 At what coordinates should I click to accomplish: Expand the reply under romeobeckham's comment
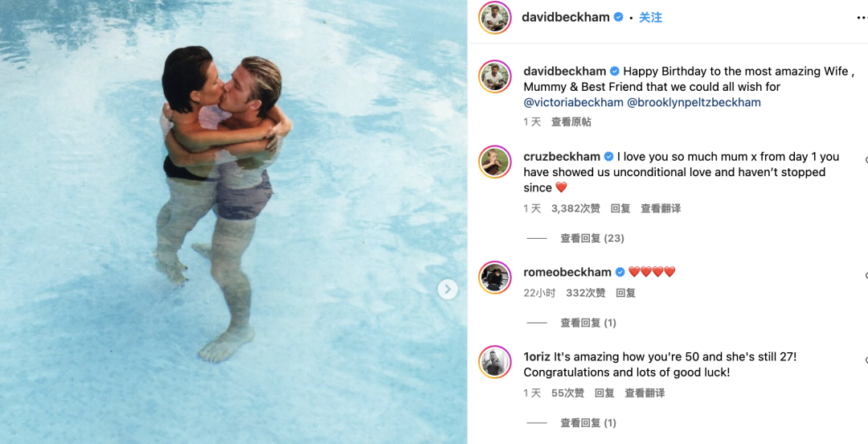(588, 323)
